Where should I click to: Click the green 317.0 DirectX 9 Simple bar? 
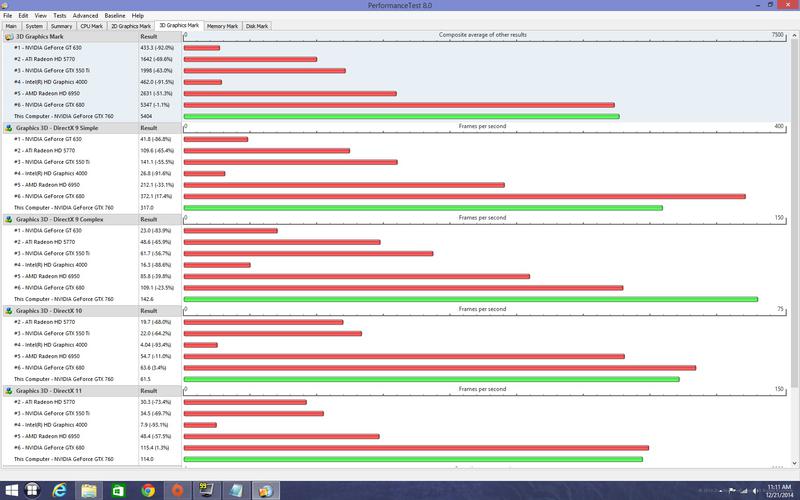coord(423,208)
